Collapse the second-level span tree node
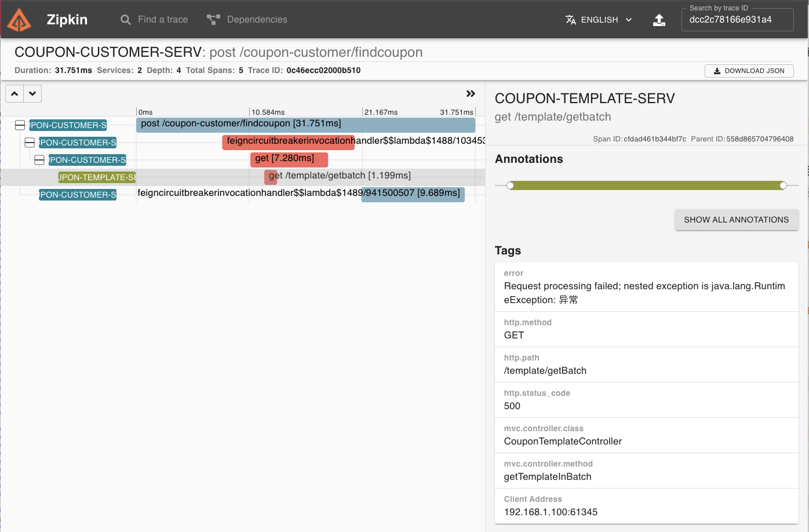 [x=30, y=143]
